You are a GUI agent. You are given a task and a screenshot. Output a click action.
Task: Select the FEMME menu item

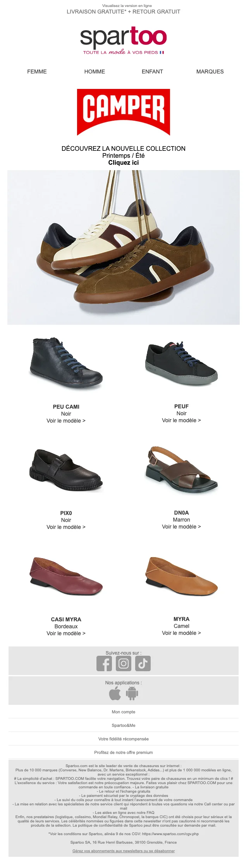[37, 72]
